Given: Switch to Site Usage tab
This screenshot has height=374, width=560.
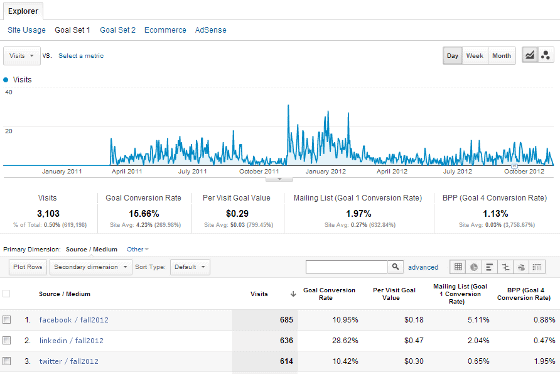Looking at the screenshot, I should [26, 30].
